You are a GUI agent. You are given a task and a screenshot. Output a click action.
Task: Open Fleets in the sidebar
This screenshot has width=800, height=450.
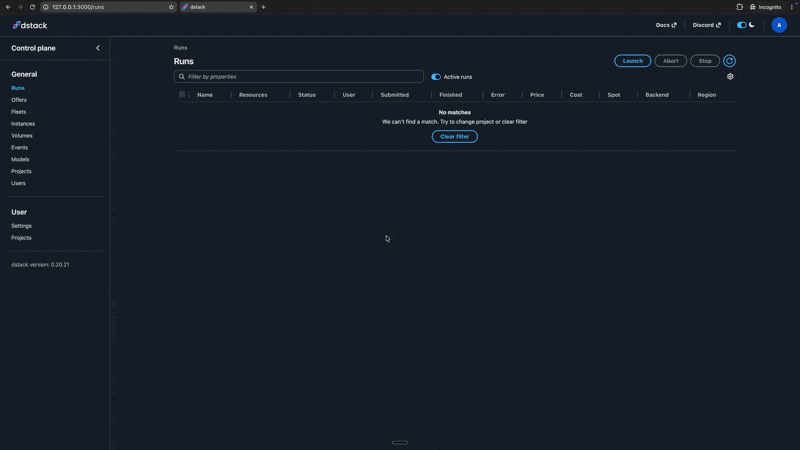(18, 112)
